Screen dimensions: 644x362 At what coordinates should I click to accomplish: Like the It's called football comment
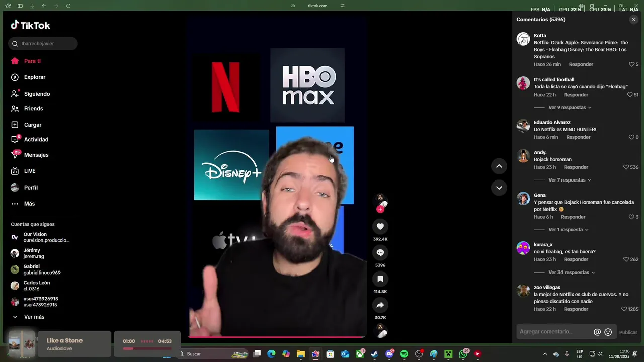(x=629, y=95)
